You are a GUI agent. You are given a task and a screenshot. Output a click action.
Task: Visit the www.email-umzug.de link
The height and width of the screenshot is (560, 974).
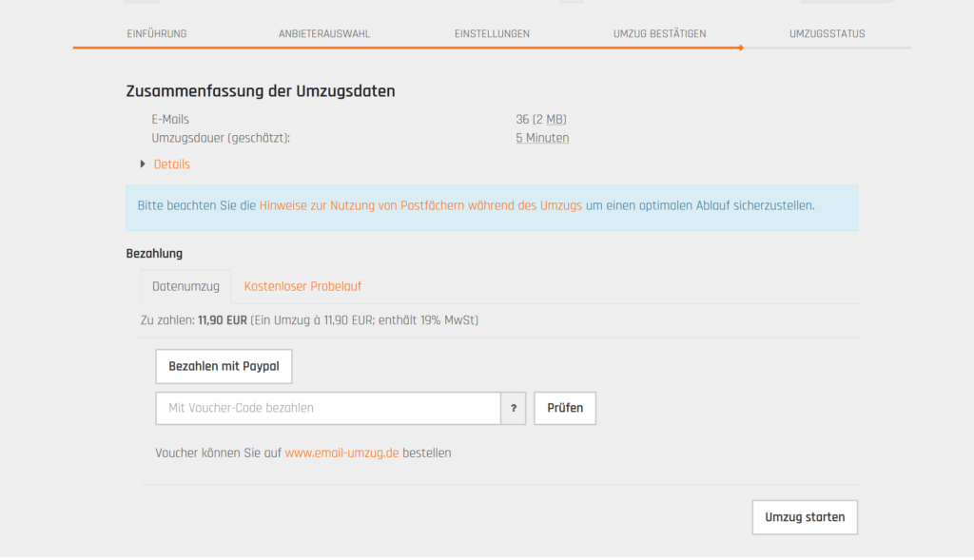pos(341,453)
